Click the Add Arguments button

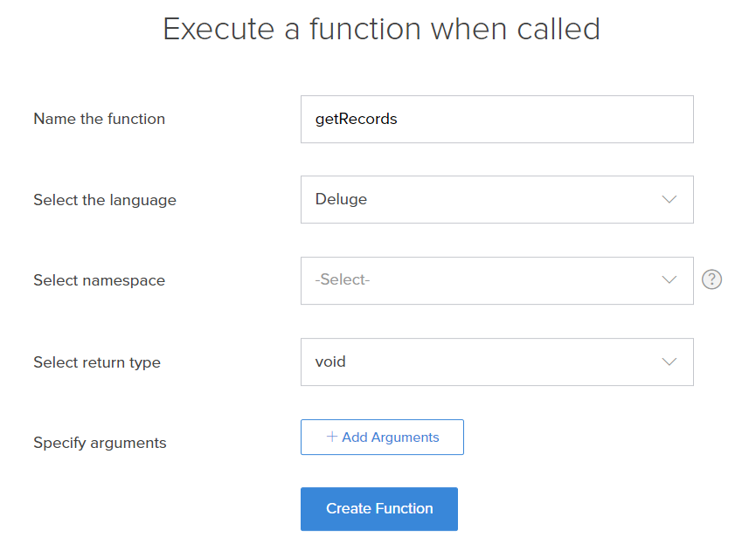click(382, 437)
